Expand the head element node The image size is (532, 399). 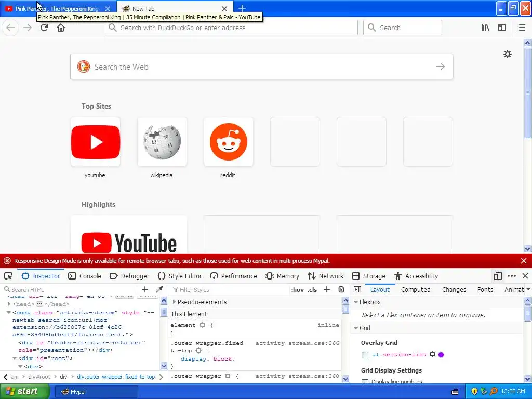(9, 304)
